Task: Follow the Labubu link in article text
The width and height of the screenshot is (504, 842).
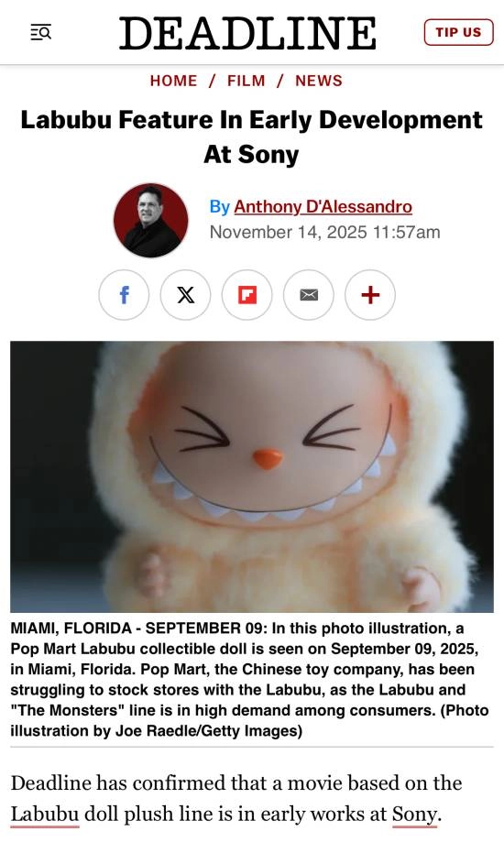Action: [45, 815]
